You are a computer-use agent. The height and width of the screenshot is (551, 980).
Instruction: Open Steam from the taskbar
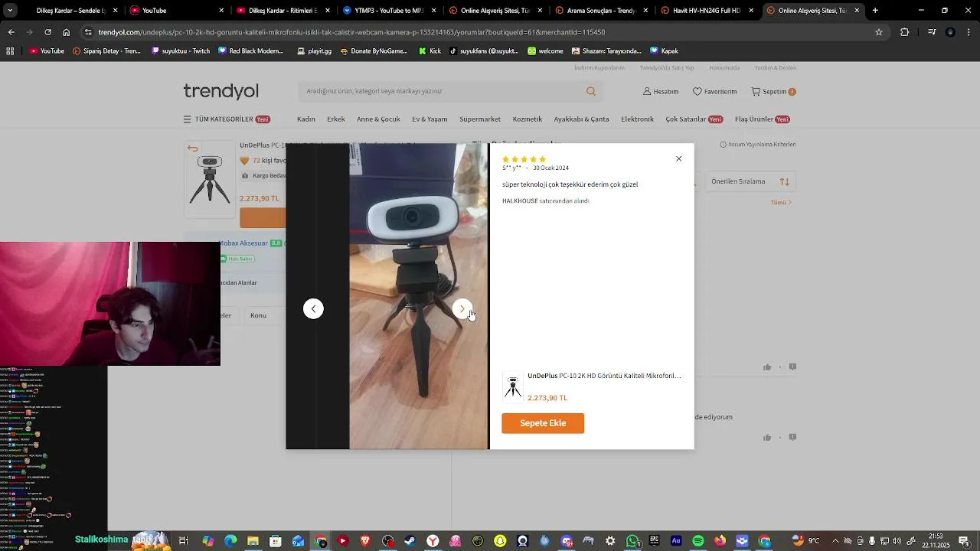(410, 541)
